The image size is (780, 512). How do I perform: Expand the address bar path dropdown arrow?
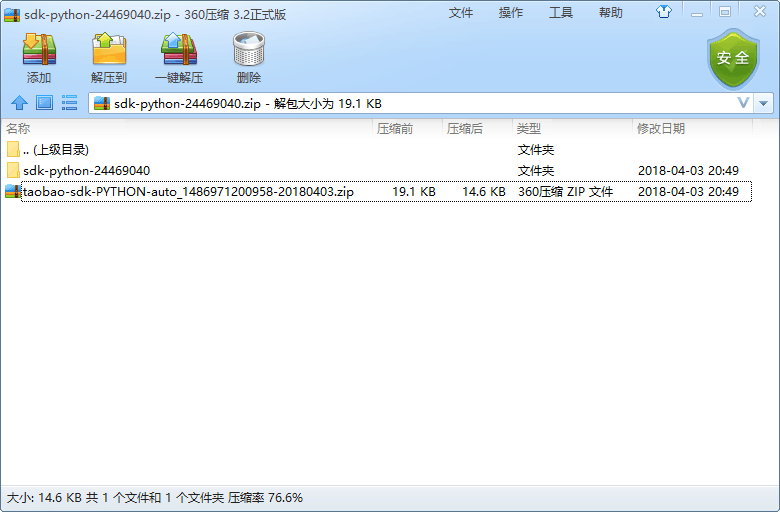click(763, 103)
